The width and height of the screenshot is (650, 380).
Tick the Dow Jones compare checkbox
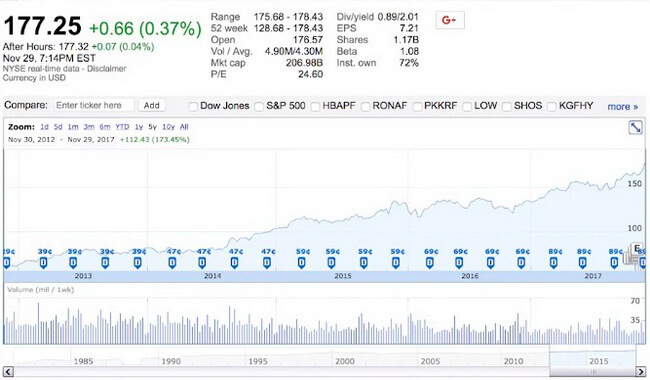(x=193, y=106)
